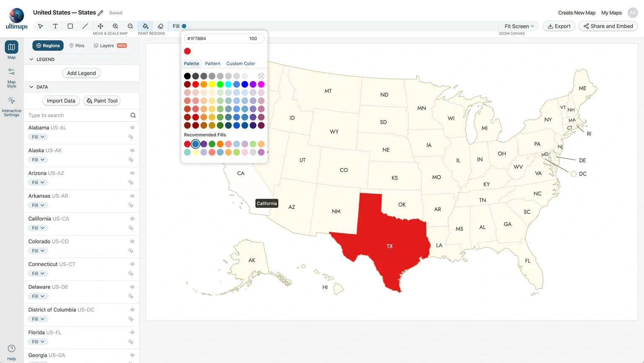Open the Fit Screen dropdown
Screen dimensions: 644x363
coord(519,26)
